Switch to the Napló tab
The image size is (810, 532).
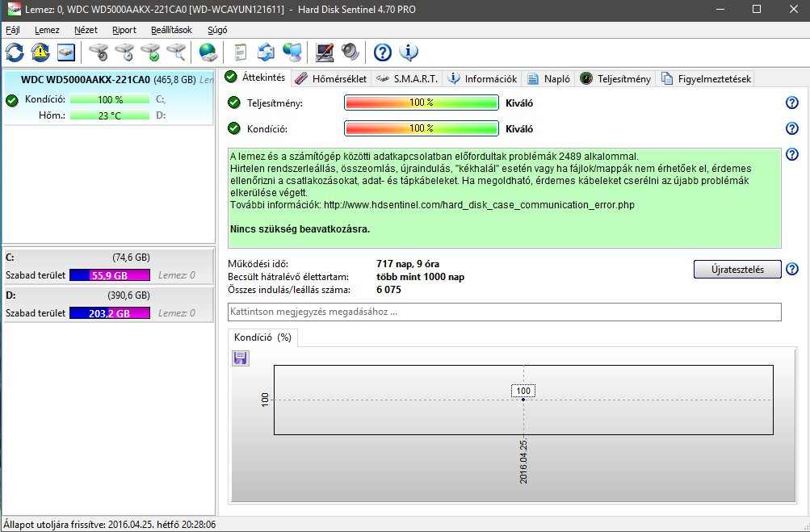coord(548,78)
